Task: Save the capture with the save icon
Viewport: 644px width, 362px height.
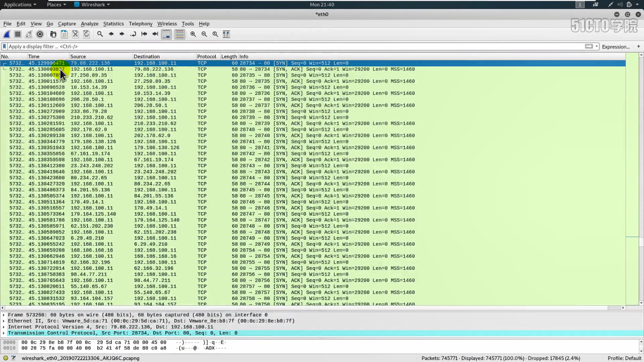Action: [64, 34]
